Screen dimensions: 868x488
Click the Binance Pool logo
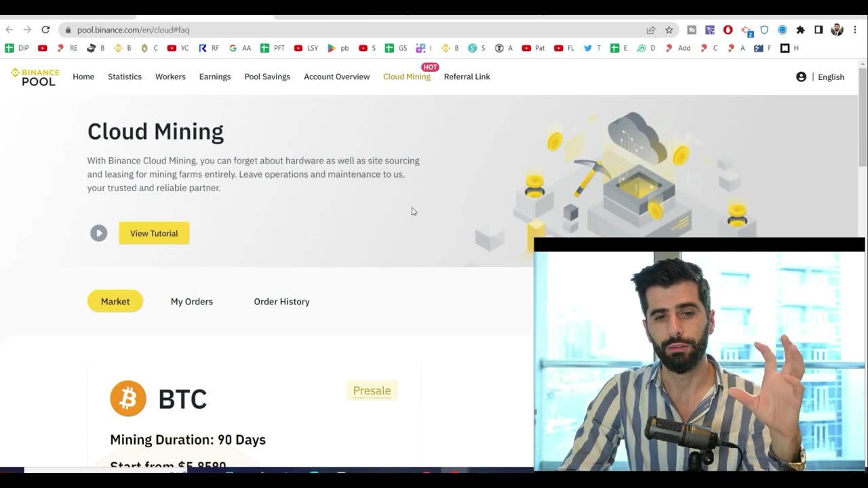point(35,77)
